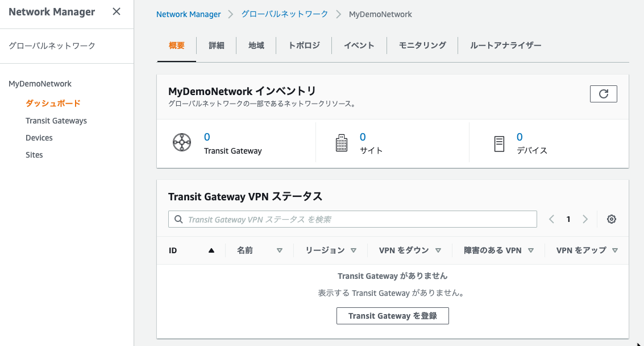Open the イベント tab
644x346 pixels.
[359, 46]
